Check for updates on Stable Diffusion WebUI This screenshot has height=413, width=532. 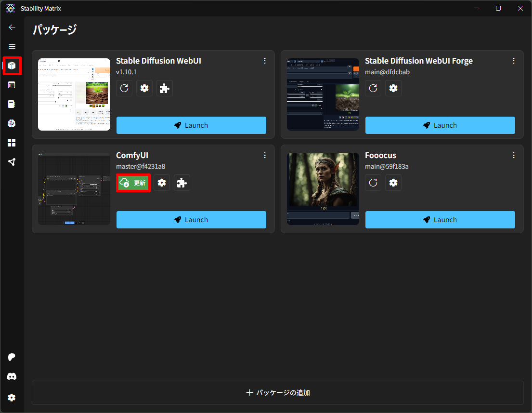[x=124, y=88]
